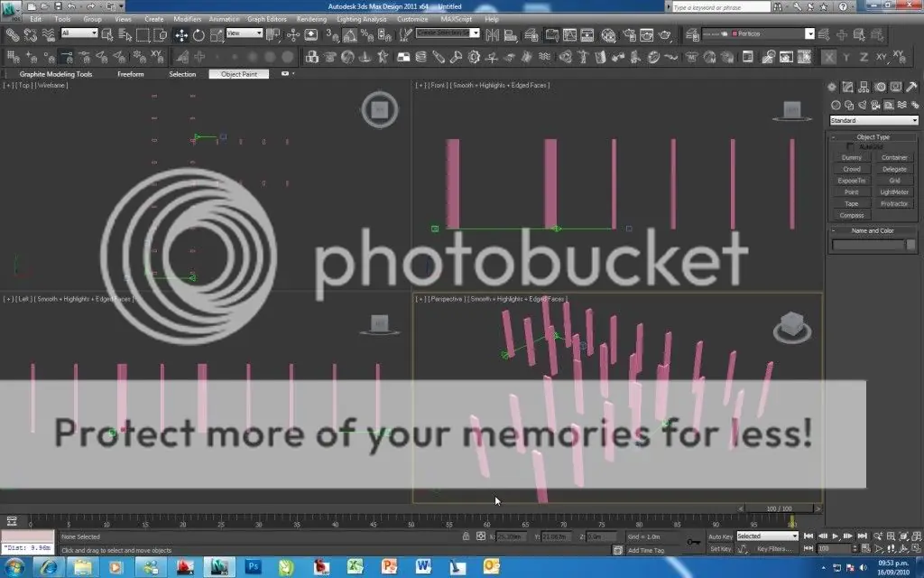Screen dimensions: 924x578
Task: Open the Utilities command panel tab
Action: click(911, 88)
